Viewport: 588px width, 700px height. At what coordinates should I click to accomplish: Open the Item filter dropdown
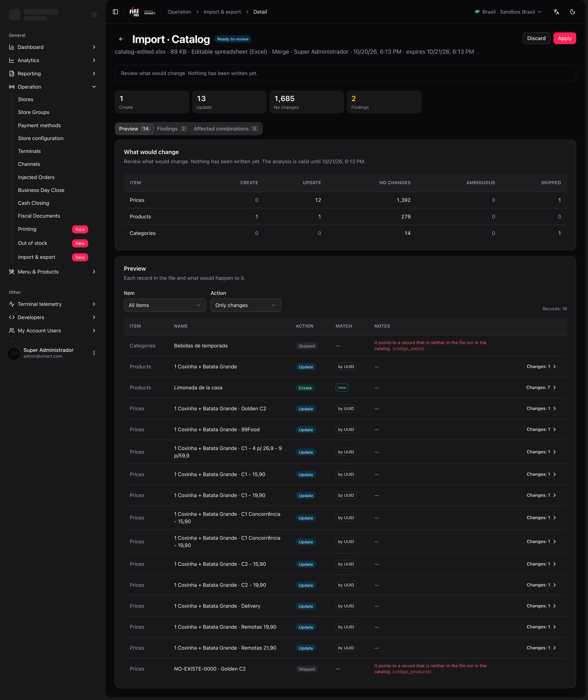165,305
